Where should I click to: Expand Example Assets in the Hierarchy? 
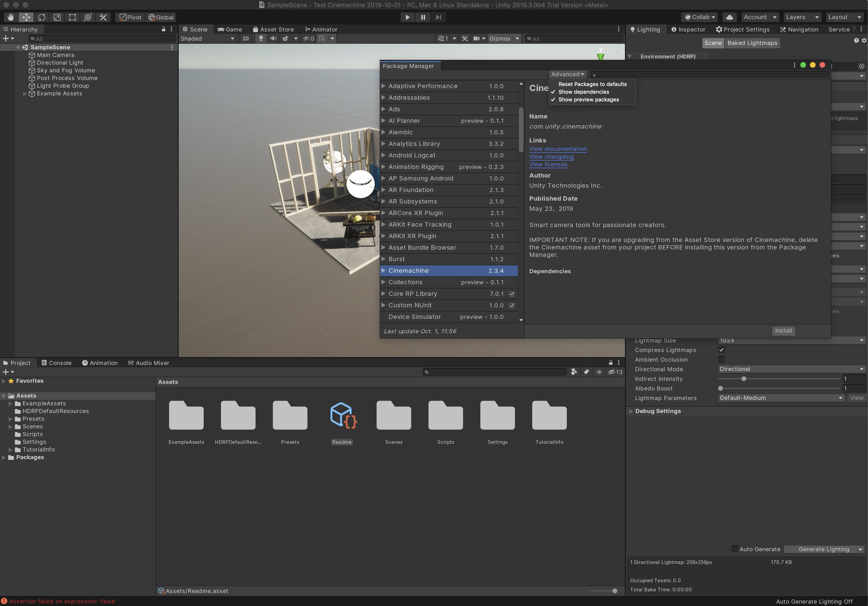pos(24,93)
